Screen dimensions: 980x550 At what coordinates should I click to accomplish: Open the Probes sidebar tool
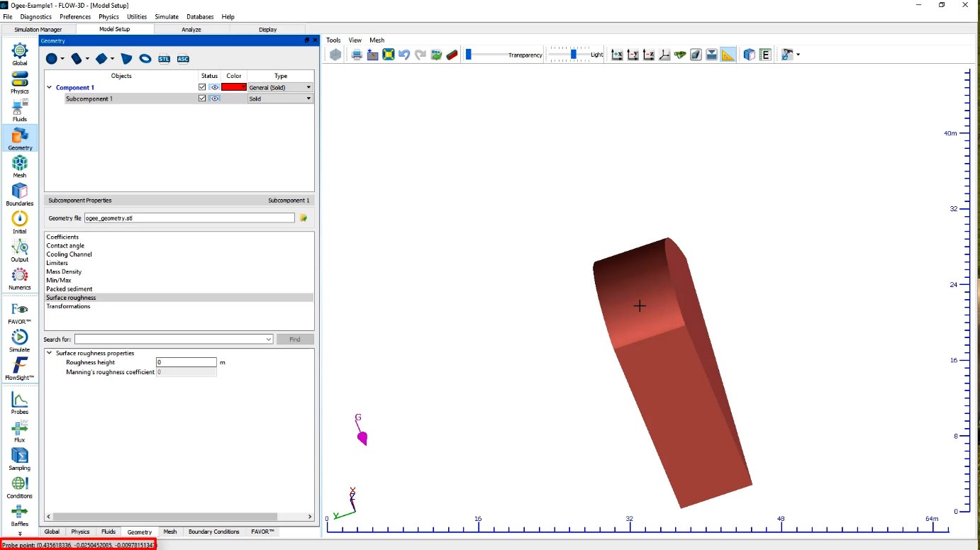(20, 403)
